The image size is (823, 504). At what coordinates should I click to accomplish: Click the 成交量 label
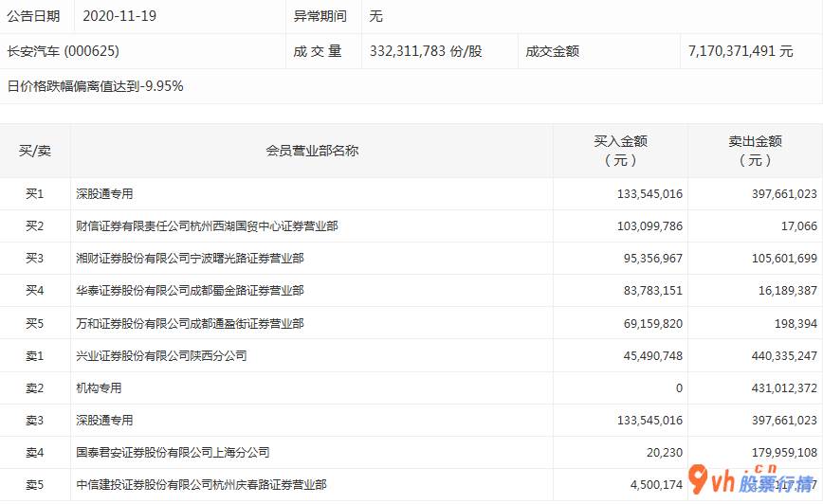[x=318, y=51]
